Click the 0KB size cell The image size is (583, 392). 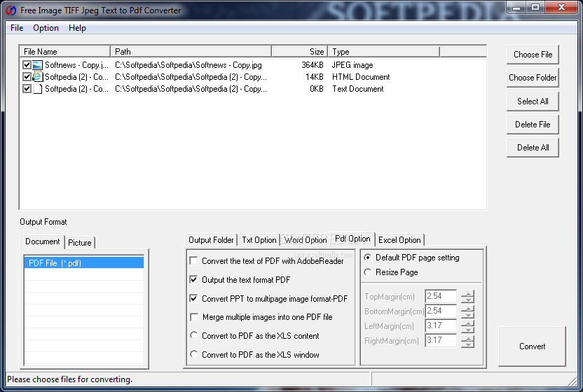point(317,89)
